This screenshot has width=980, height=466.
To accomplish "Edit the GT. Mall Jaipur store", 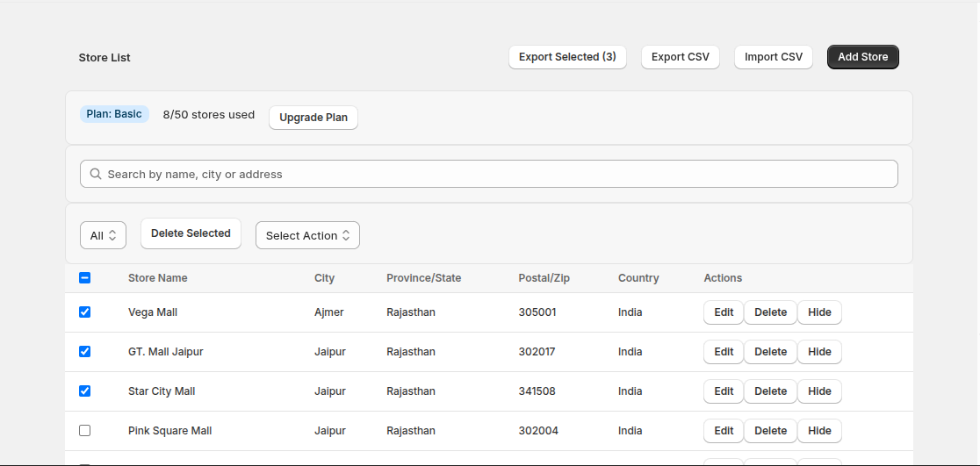I will (x=724, y=352).
